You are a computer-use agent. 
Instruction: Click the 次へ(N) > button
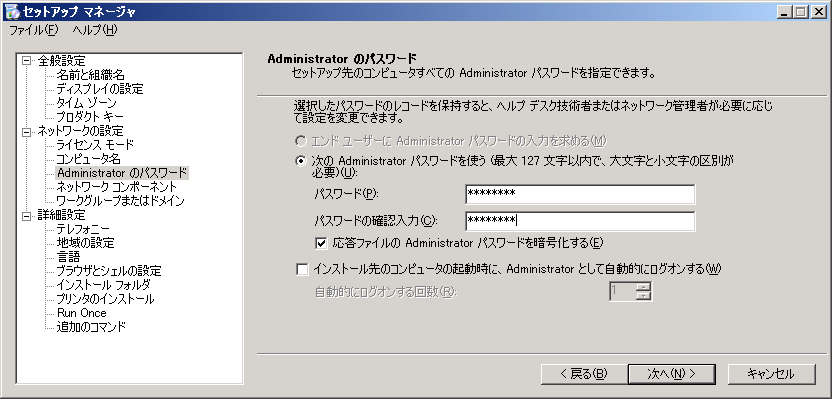(x=671, y=374)
